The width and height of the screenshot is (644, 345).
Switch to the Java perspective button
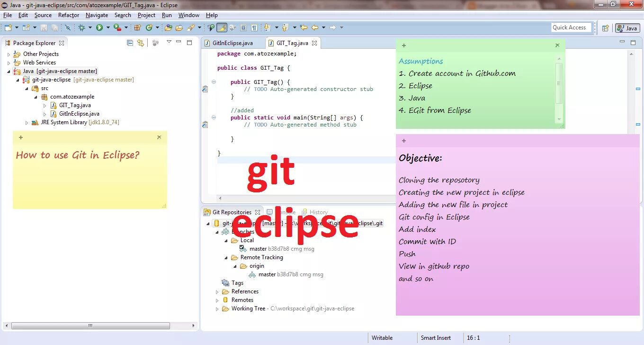pyautogui.click(x=627, y=28)
